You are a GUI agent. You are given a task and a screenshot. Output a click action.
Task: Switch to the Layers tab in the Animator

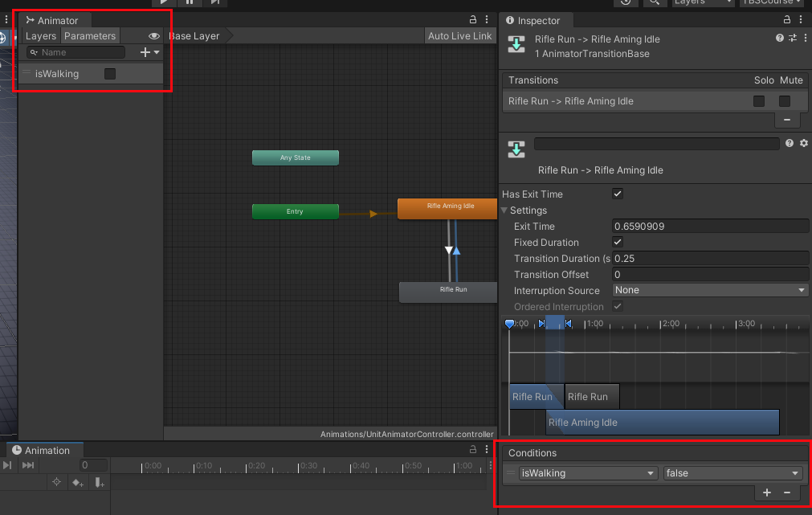pyautogui.click(x=40, y=35)
